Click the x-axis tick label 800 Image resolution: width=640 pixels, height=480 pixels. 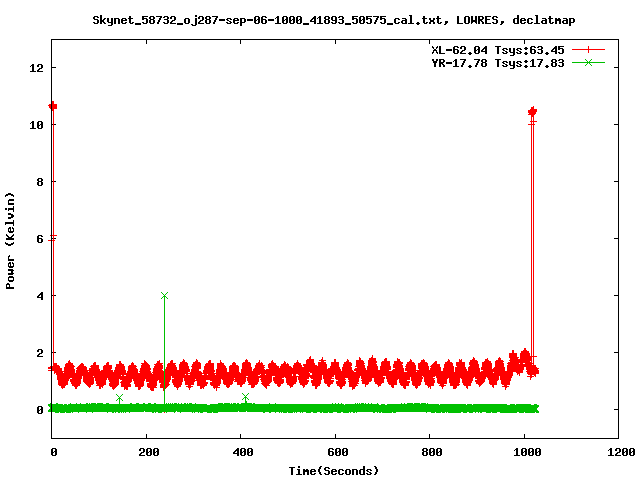pos(432,452)
